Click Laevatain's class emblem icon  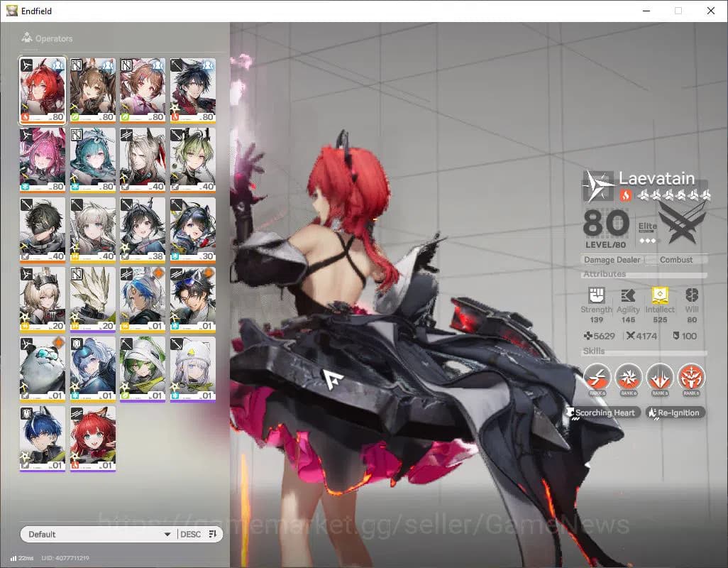coord(597,186)
